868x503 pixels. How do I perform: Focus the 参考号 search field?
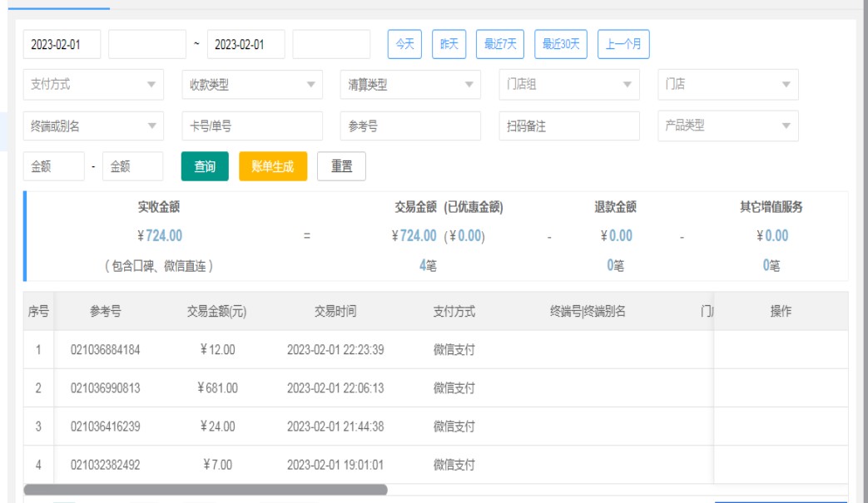pyautogui.click(x=410, y=126)
